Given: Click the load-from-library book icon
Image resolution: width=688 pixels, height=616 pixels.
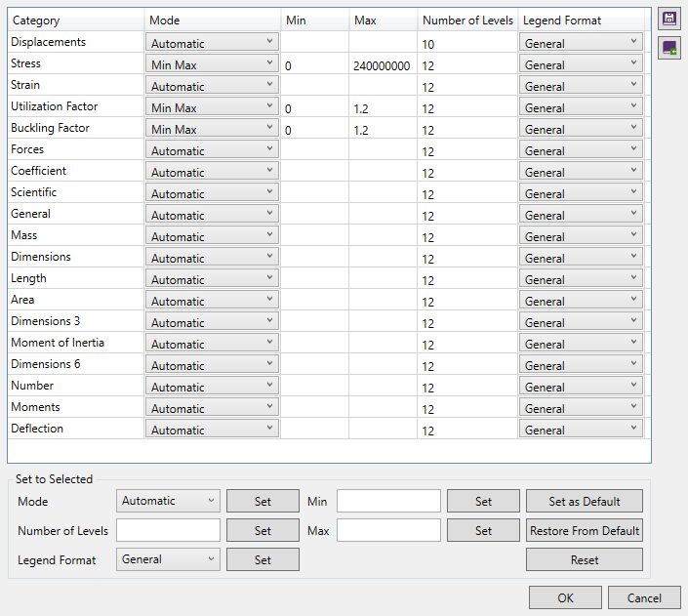Looking at the screenshot, I should [669, 48].
